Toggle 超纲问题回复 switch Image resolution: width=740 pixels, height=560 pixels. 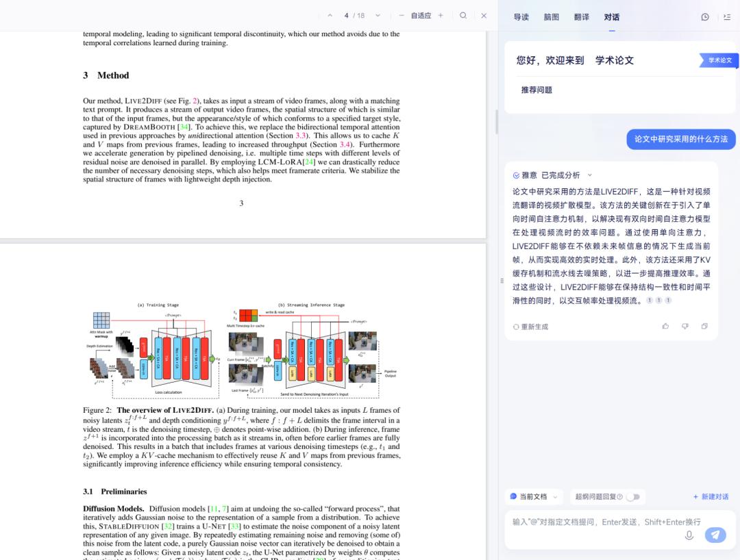point(632,497)
